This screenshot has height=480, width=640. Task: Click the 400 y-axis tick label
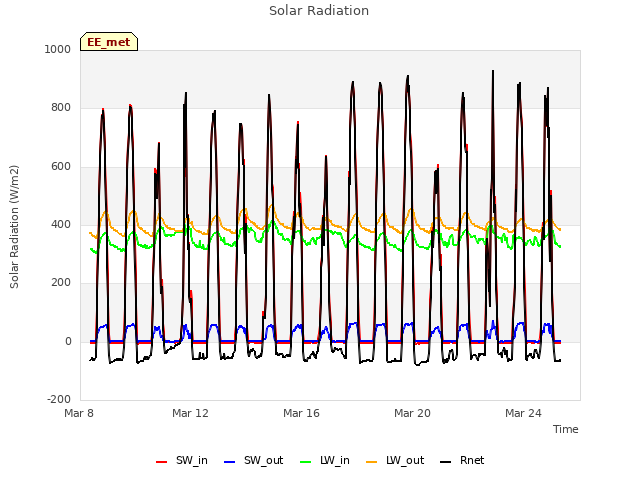pyautogui.click(x=61, y=224)
